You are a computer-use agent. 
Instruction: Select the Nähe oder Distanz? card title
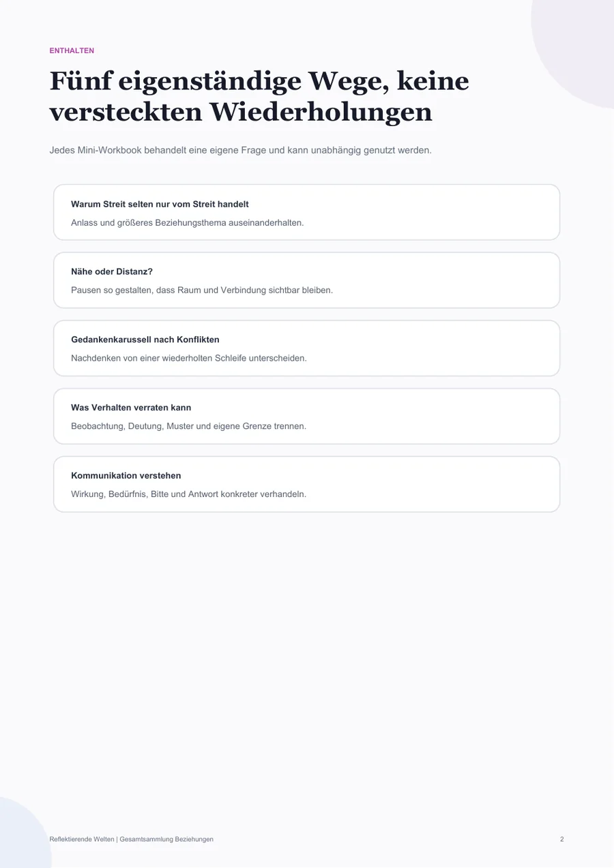(112, 271)
